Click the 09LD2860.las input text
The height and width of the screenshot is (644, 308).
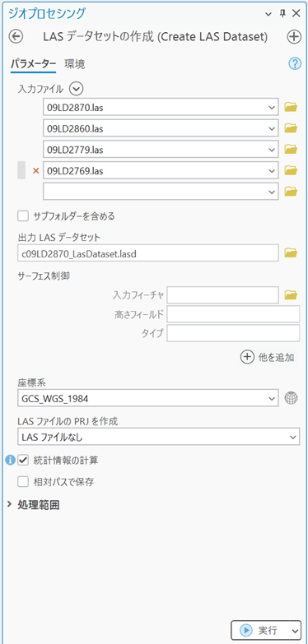tap(75, 128)
